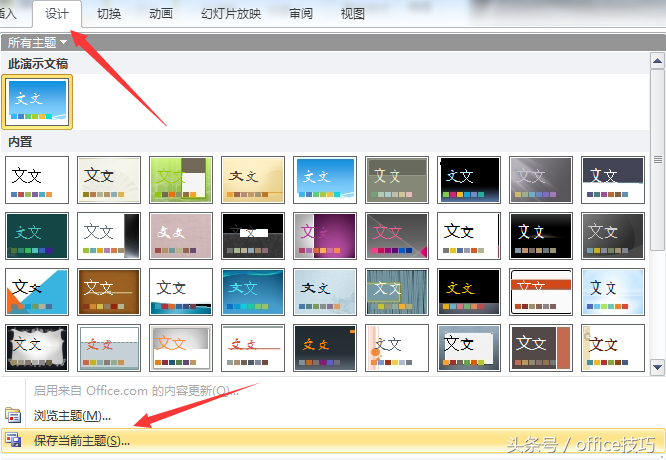Viewport: 666px width, 460px height.
Task: Open the 设计 ribbon tab
Action: click(56, 14)
